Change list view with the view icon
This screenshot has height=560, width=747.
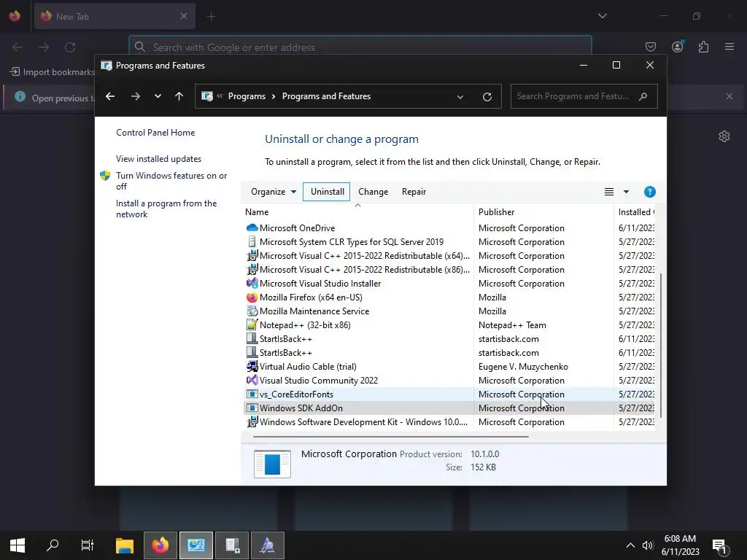tap(609, 192)
